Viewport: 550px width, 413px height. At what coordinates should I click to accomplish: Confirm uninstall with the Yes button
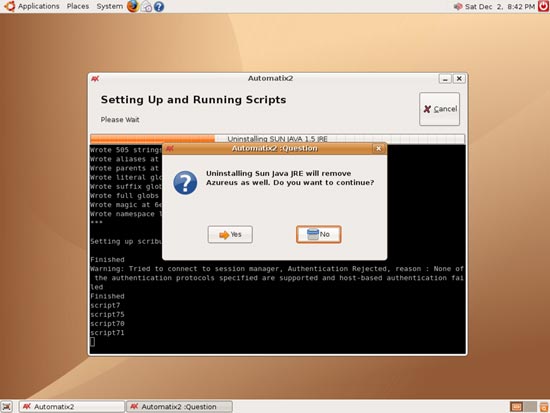pyautogui.click(x=230, y=234)
